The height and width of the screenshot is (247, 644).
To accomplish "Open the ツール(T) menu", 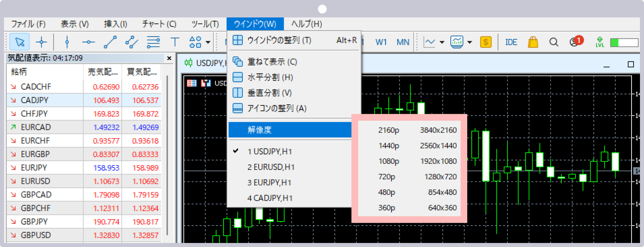I will click(x=205, y=24).
